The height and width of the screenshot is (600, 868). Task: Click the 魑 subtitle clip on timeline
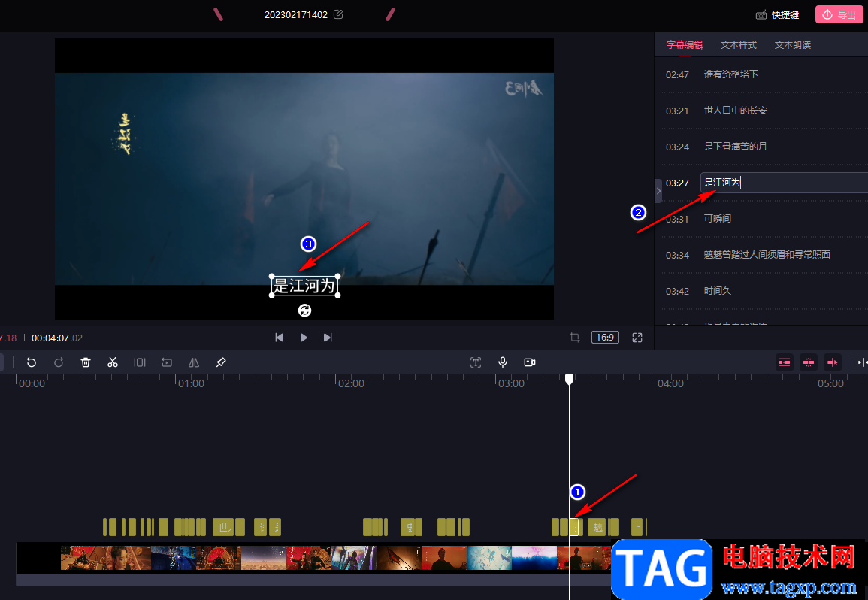597,527
